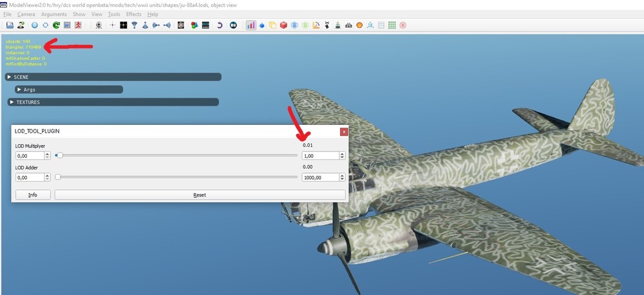
Task: Click the blue sphere toolbar icon
Action: tap(35, 25)
